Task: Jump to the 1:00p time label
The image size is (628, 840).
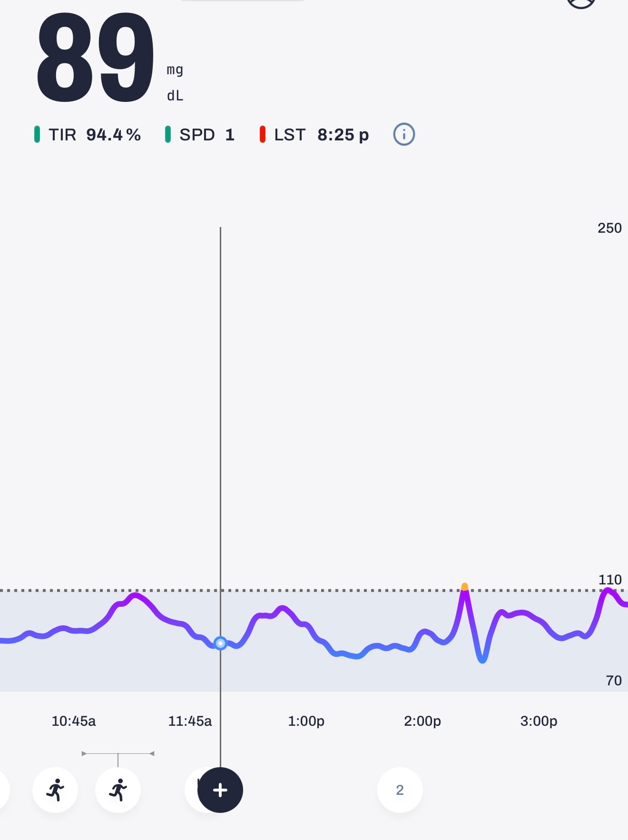Action: pyautogui.click(x=306, y=721)
